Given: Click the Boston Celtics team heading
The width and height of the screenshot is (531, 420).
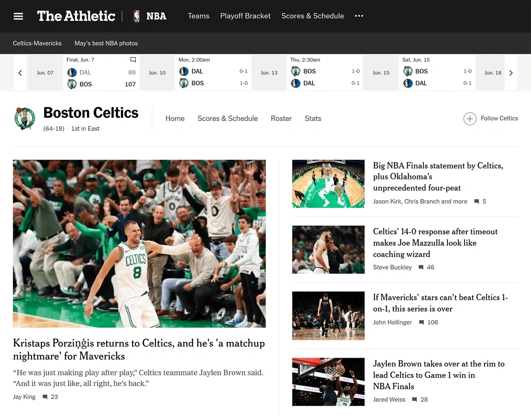Looking at the screenshot, I should (x=91, y=113).
